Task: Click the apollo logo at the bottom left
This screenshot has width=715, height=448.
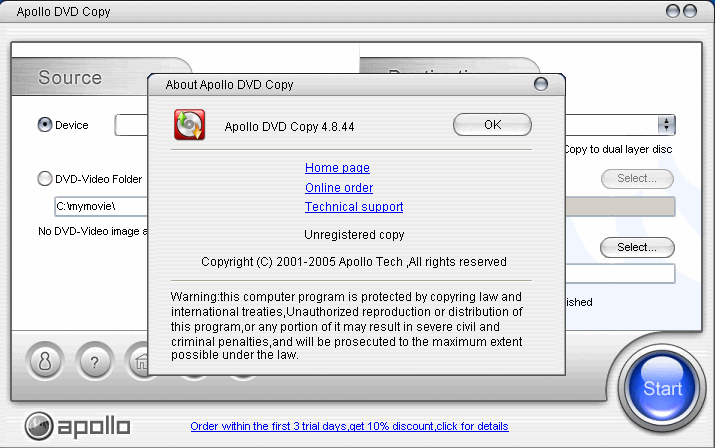Action: pyautogui.click(x=78, y=427)
